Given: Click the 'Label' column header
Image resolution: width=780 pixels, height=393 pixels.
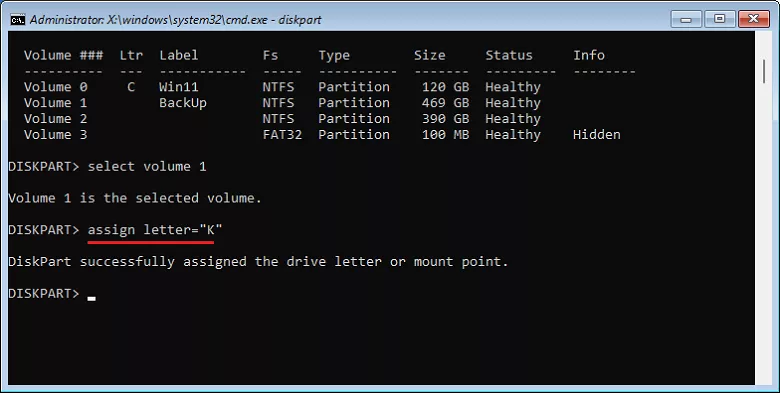Looking at the screenshot, I should point(179,55).
